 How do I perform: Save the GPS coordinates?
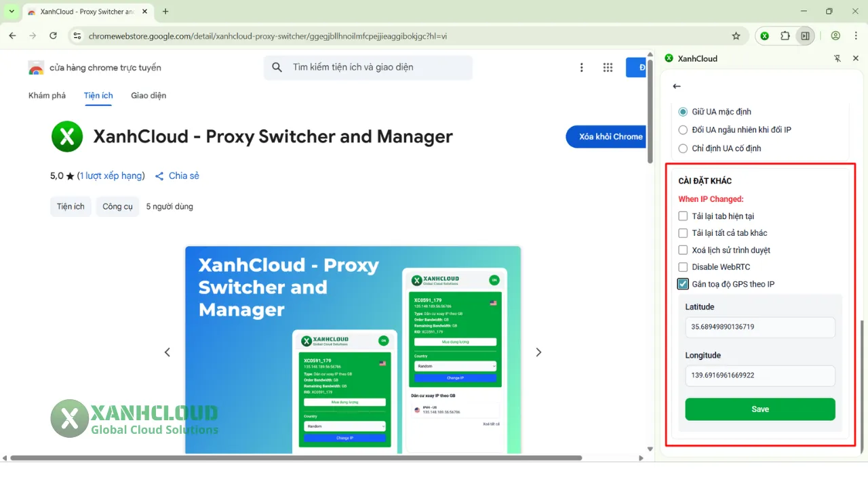760,409
